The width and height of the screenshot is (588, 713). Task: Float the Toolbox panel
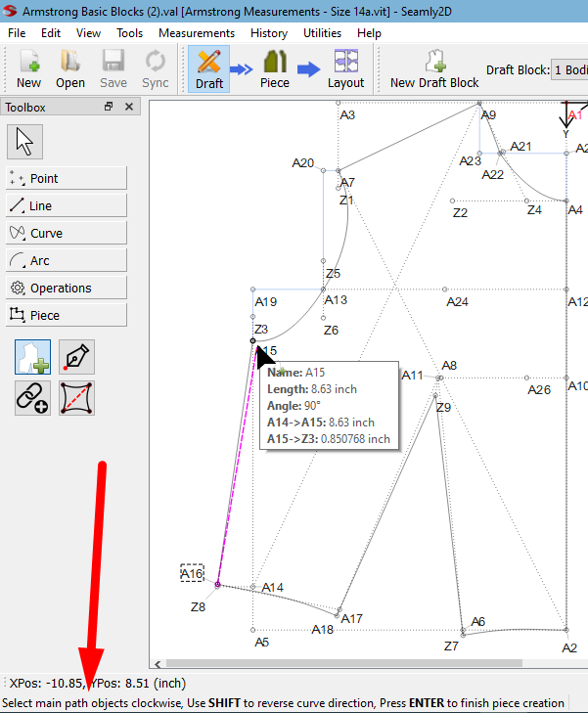click(109, 107)
